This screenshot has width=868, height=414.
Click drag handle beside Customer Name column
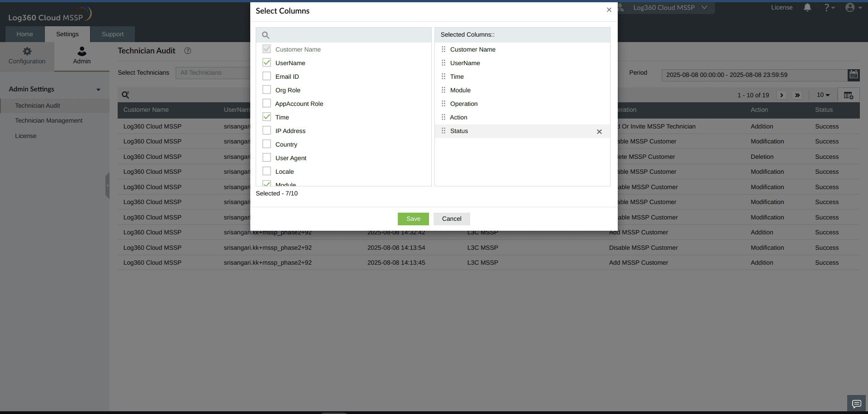pyautogui.click(x=444, y=49)
